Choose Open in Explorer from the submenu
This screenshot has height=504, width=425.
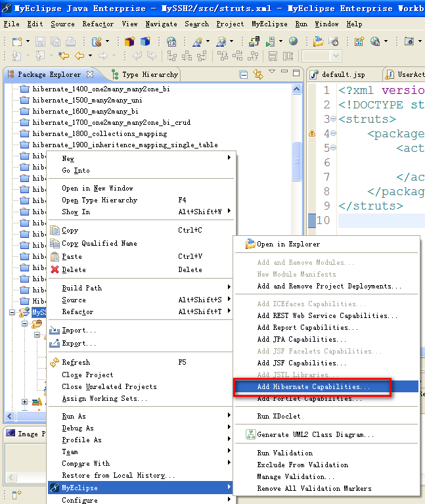(326, 244)
